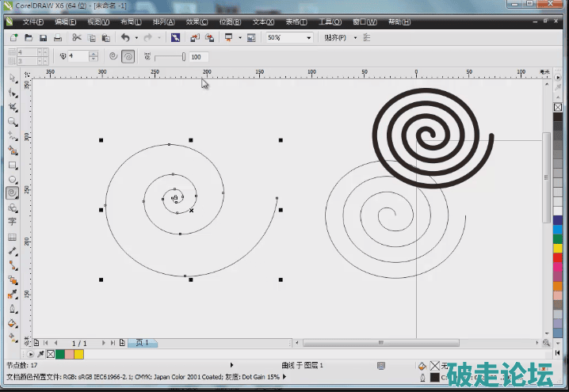Select the Ellipse tool
The image size is (569, 392).
pyautogui.click(x=13, y=179)
